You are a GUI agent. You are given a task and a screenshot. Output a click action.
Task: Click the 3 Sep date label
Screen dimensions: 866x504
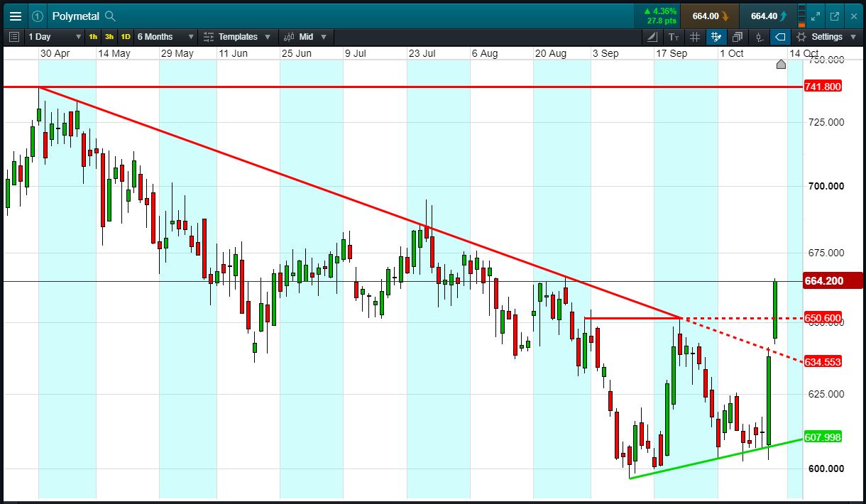(605, 53)
